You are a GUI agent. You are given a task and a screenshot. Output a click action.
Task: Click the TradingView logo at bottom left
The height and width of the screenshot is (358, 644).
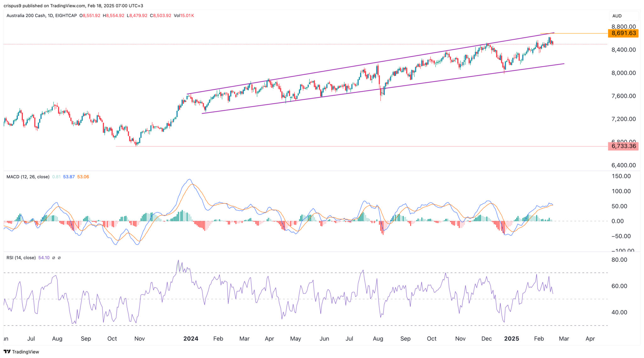coord(21,352)
